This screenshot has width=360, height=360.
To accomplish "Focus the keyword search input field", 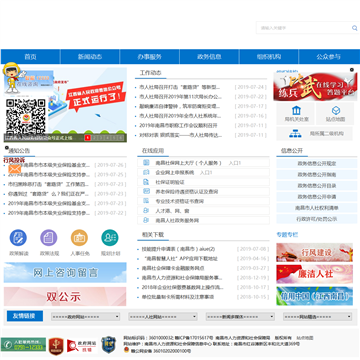I will pos(303,28).
